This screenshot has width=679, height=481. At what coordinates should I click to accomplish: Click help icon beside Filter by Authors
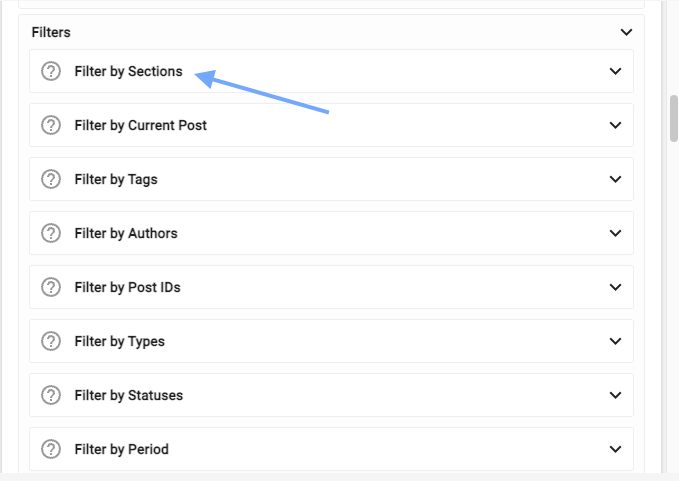click(51, 234)
